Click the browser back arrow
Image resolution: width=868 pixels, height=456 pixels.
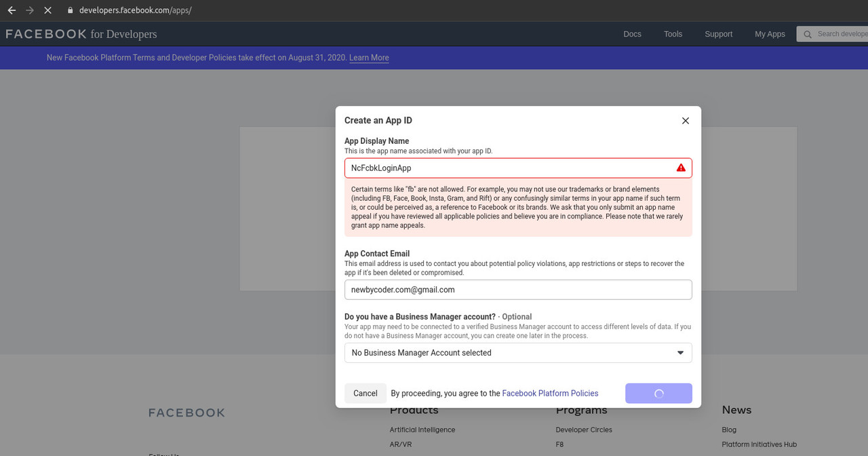click(x=12, y=11)
